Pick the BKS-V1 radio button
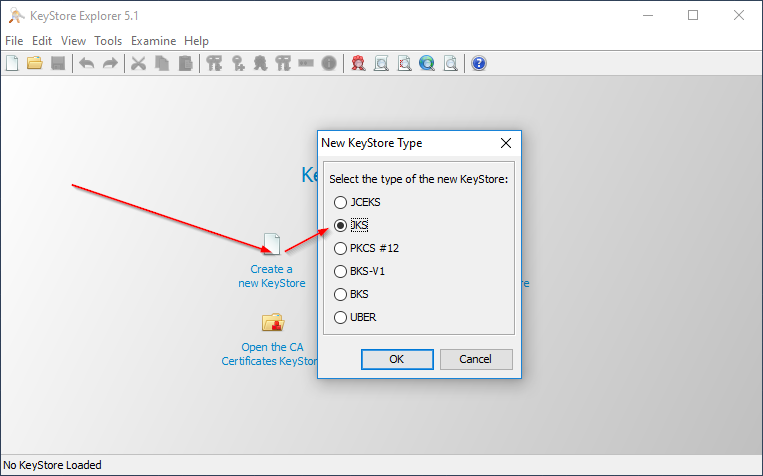 340,271
